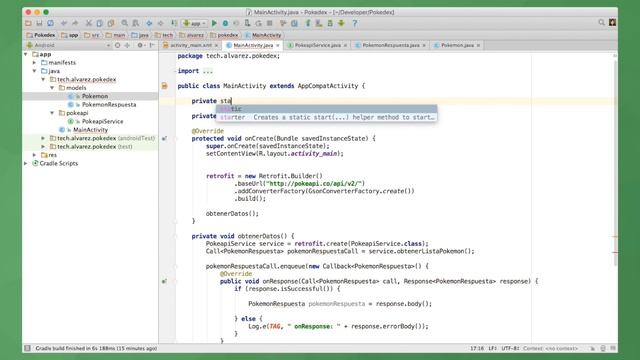640x360 pixels.
Task: Expand Gradle Scripts node
Action: click(26, 163)
